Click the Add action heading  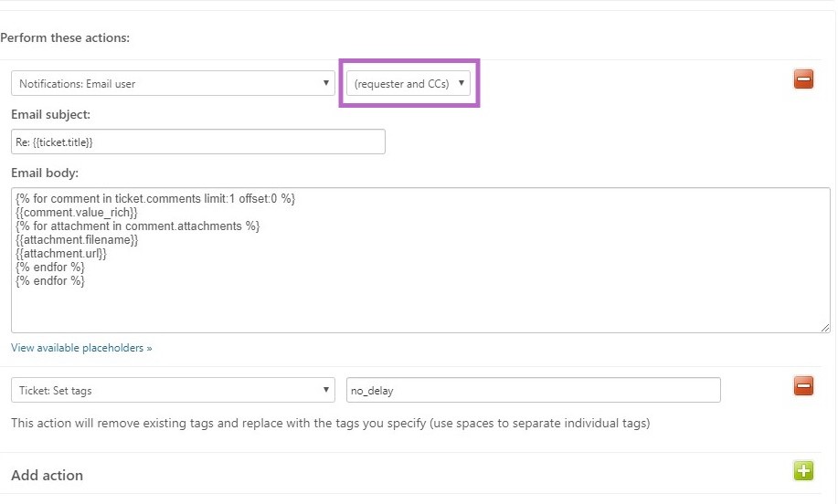[47, 476]
